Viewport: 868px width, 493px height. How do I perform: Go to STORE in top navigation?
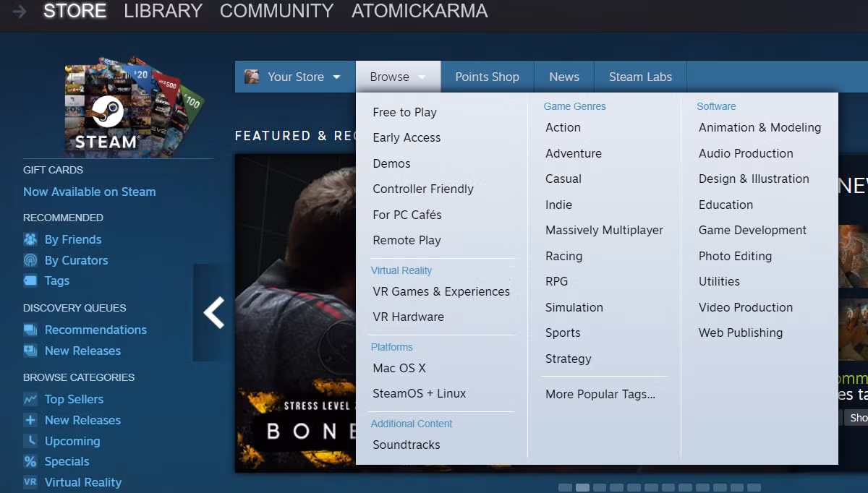coord(75,12)
